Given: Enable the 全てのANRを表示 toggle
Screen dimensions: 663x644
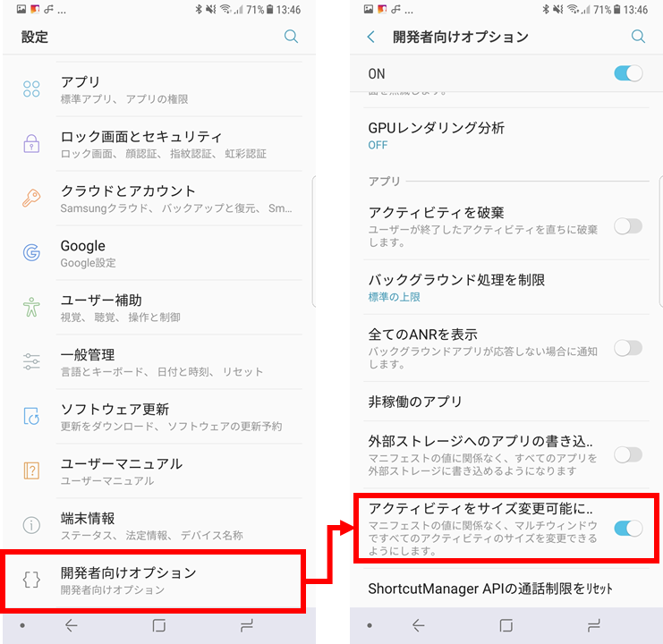Looking at the screenshot, I should click(628, 348).
